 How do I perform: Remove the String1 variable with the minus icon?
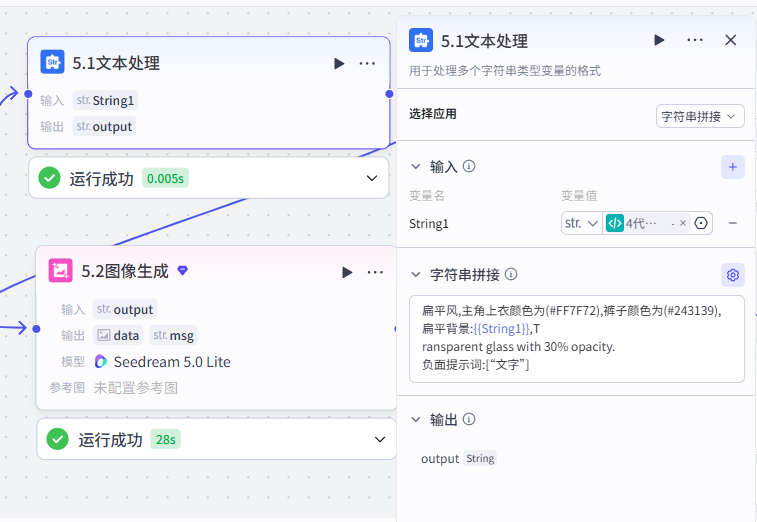click(732, 223)
